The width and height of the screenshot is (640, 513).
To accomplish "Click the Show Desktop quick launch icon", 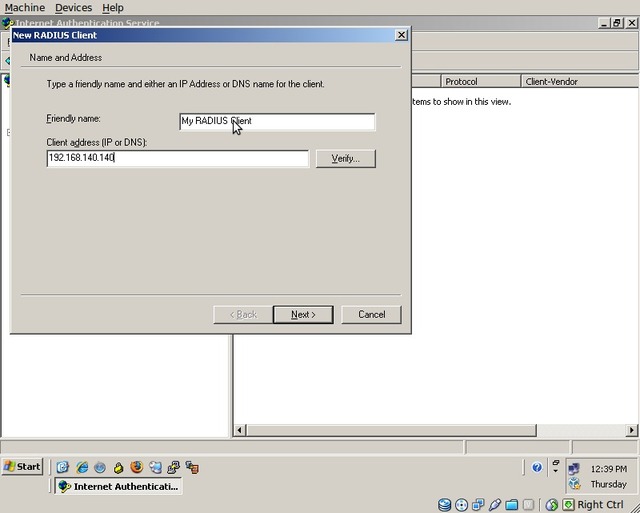I will click(x=63, y=467).
